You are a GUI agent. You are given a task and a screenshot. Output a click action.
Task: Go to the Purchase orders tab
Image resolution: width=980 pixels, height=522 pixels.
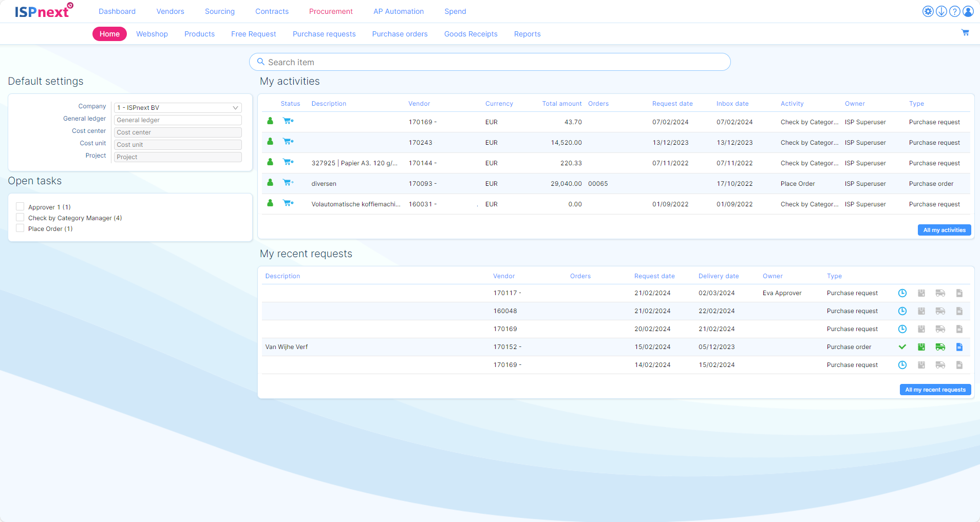pos(400,34)
